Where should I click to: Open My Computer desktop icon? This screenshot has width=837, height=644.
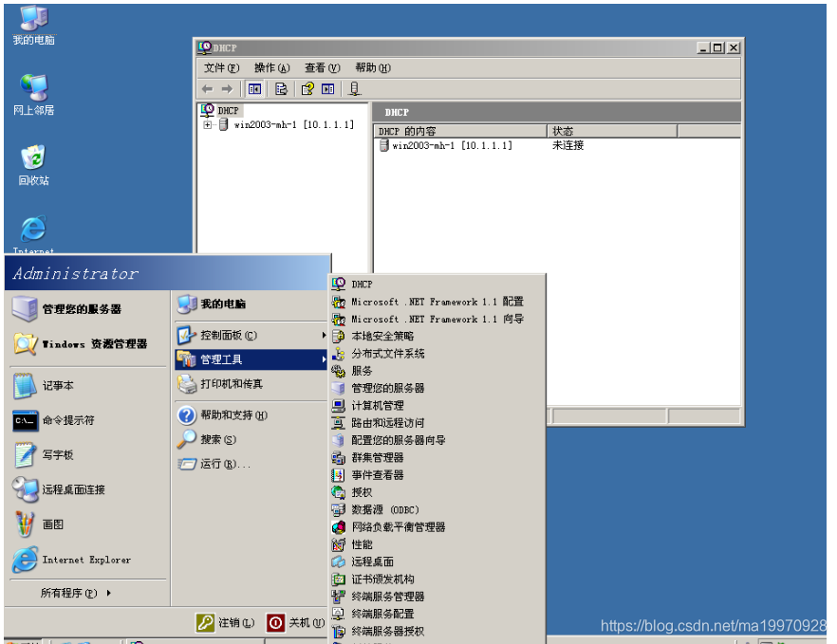(33, 26)
